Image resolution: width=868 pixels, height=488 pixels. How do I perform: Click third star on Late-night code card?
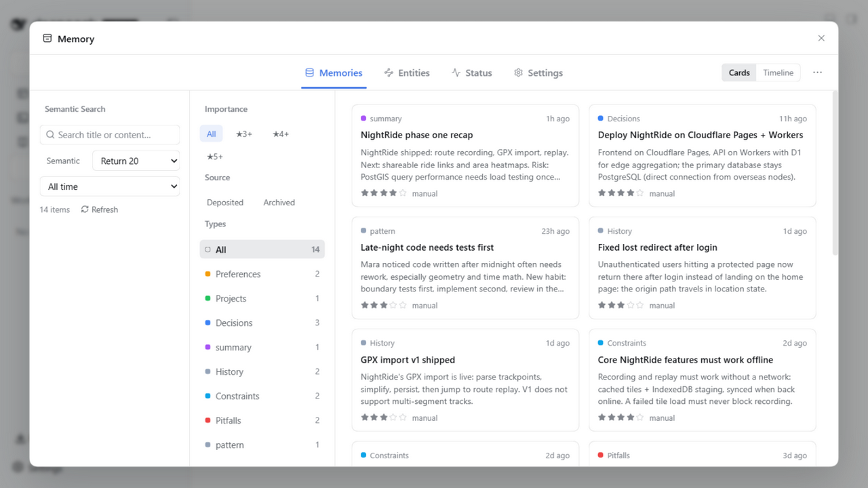point(384,305)
